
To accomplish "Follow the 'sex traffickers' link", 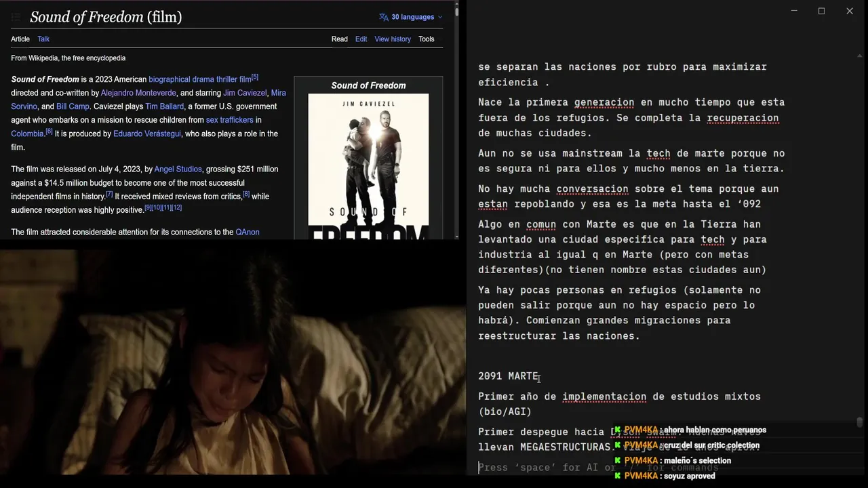I will pyautogui.click(x=229, y=120).
